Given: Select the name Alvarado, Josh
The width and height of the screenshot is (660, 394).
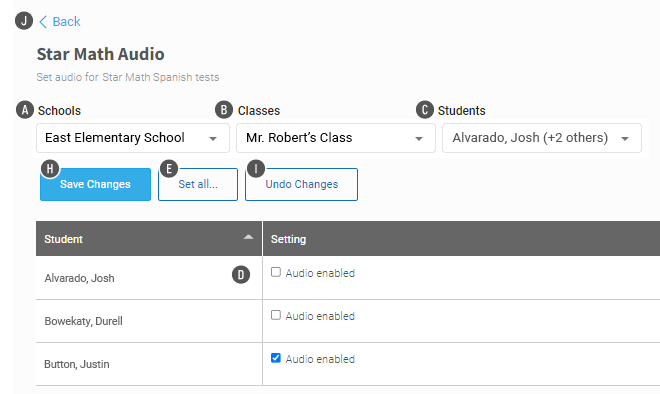Looking at the screenshot, I should point(80,278).
